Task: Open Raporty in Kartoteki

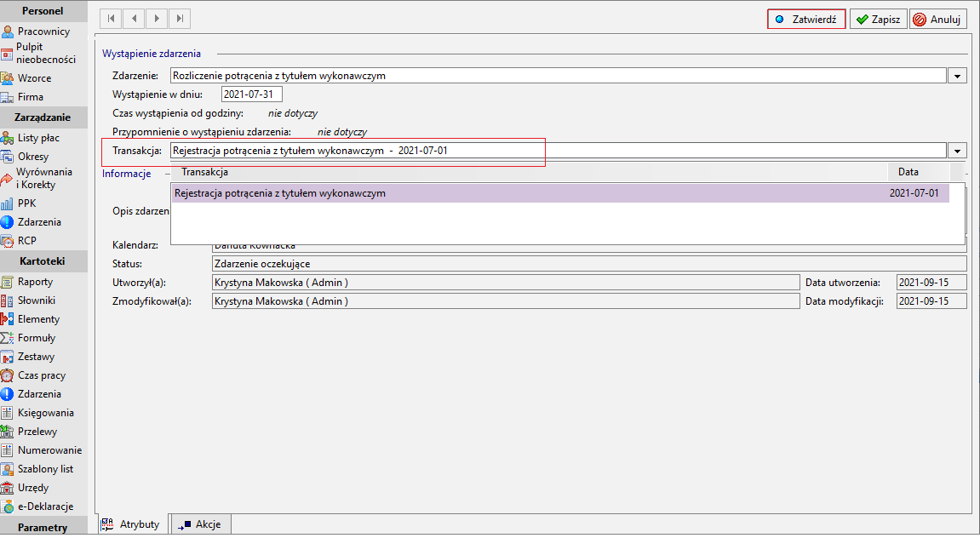Action: [27, 282]
